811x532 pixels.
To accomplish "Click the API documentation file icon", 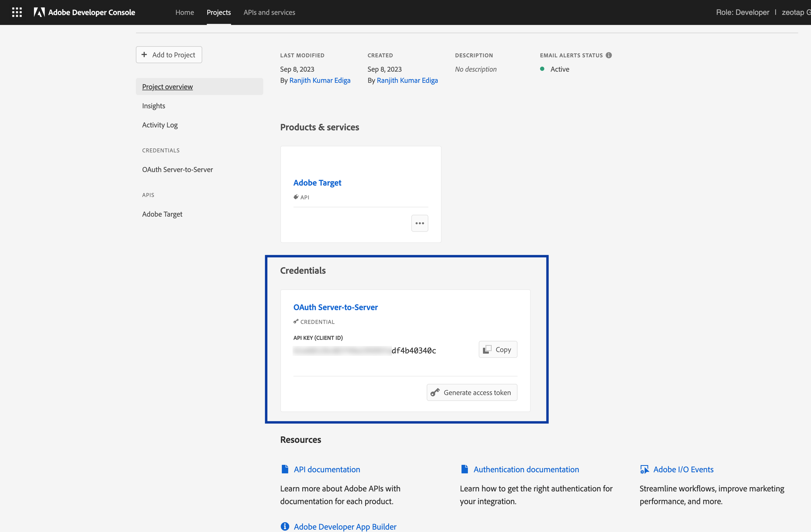I will point(285,469).
